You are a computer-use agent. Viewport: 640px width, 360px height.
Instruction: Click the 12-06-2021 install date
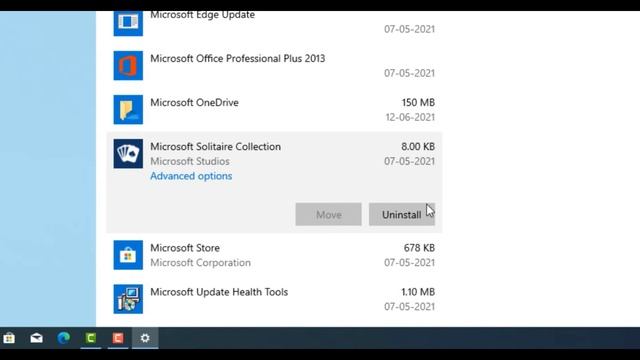point(410,117)
